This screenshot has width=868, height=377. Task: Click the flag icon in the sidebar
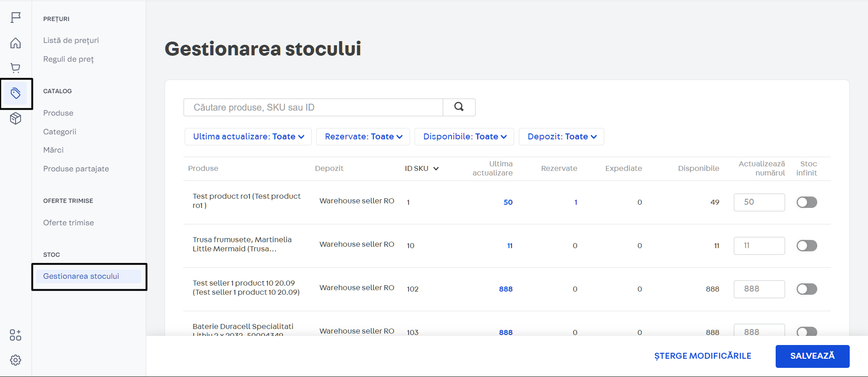click(x=16, y=17)
